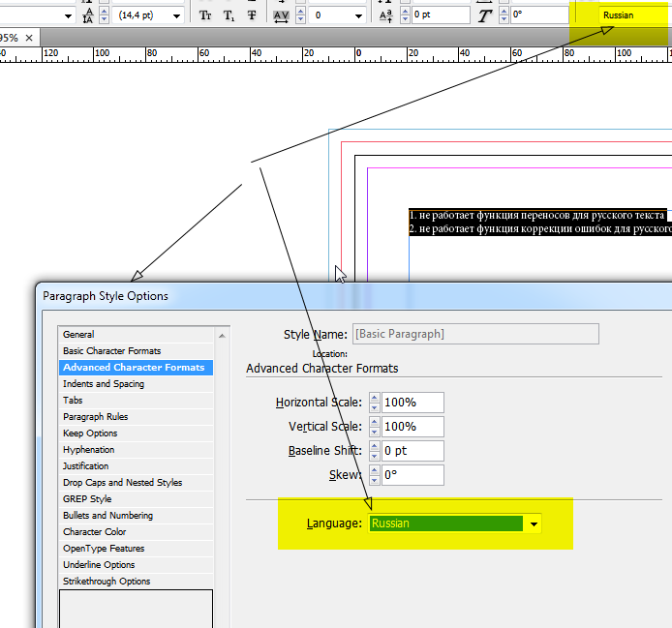The height and width of the screenshot is (628, 672).
Task: Close the document tab showing 95%
Action: click(x=29, y=38)
